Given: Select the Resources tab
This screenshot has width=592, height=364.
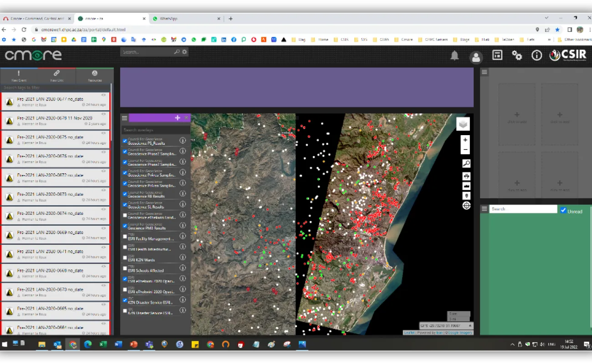Looking at the screenshot, I should click(95, 76).
